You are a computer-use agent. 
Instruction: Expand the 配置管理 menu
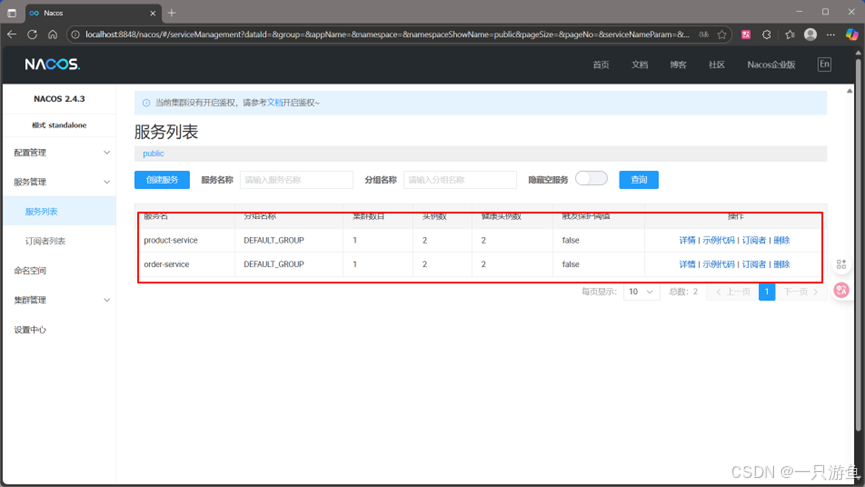(x=60, y=152)
